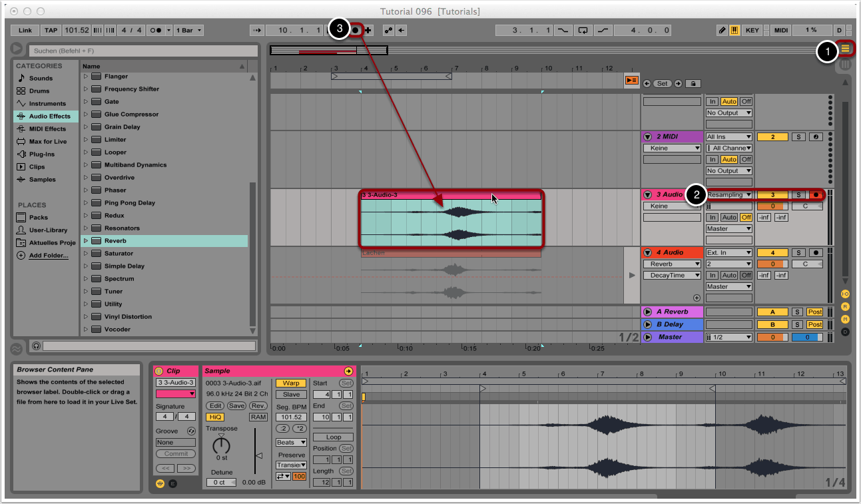This screenshot has height=504, width=861.
Task: Show the In/Out section with the I-O button
Action: pos(846,294)
